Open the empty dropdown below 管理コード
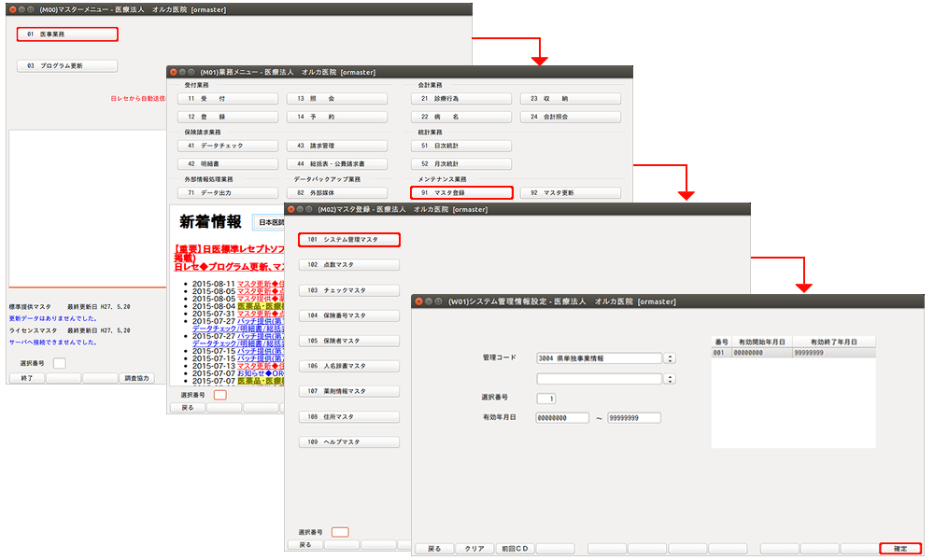The image size is (934, 560). [670, 379]
